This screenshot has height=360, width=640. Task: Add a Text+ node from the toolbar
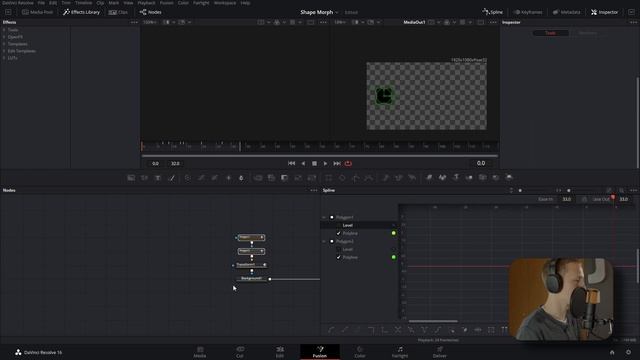pos(158,178)
